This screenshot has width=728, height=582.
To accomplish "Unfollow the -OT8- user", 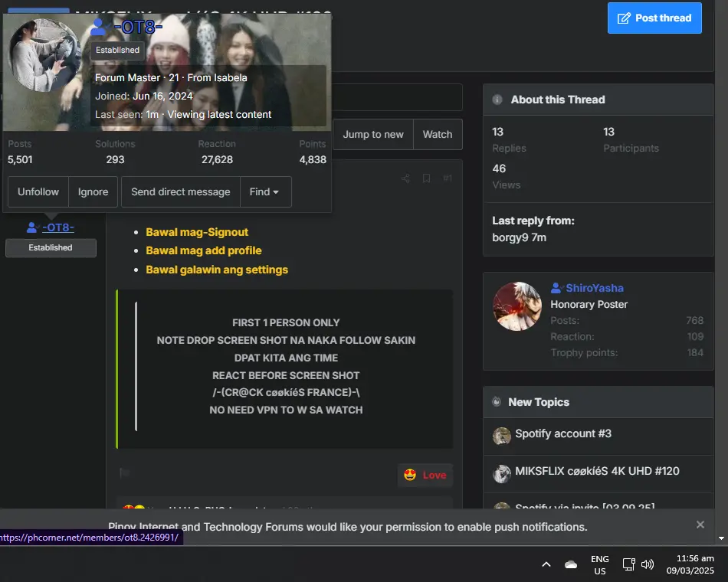I will pyautogui.click(x=38, y=191).
